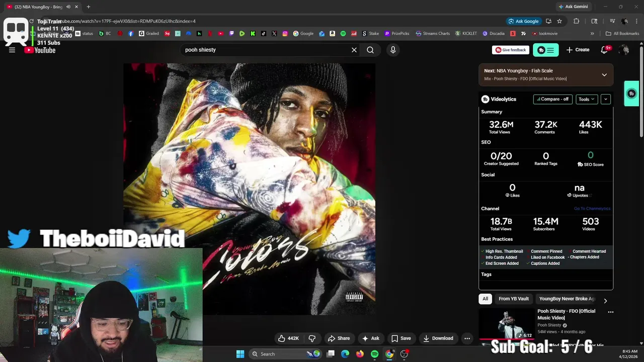Clear the search box with the X icon

354,50
